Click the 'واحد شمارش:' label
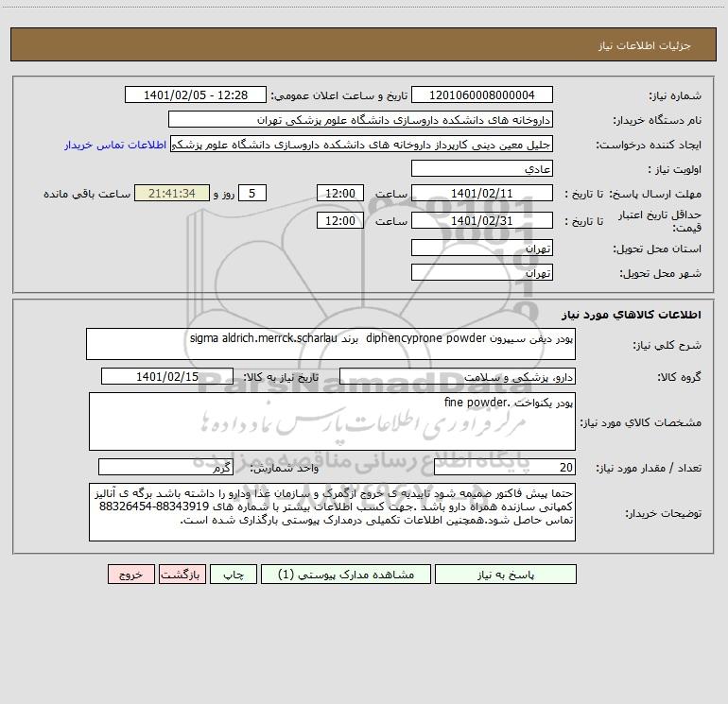Image resolution: width=728 pixels, height=704 pixels. click(x=285, y=468)
